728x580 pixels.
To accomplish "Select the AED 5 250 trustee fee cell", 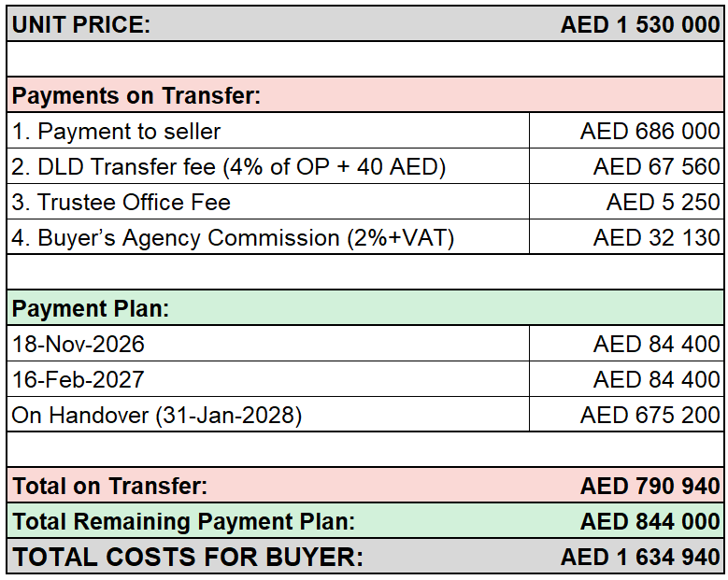I will point(626,202).
